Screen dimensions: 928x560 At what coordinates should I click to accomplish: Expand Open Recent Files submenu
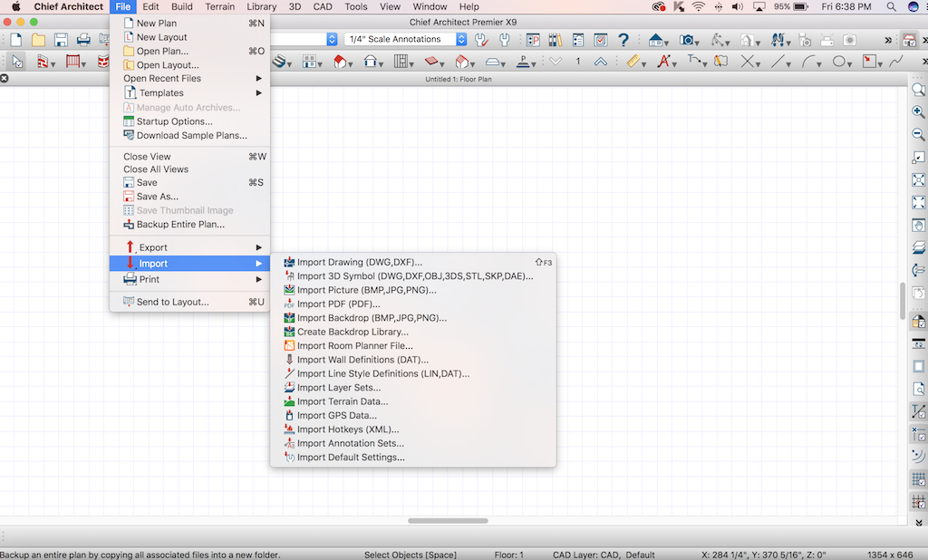pos(189,78)
